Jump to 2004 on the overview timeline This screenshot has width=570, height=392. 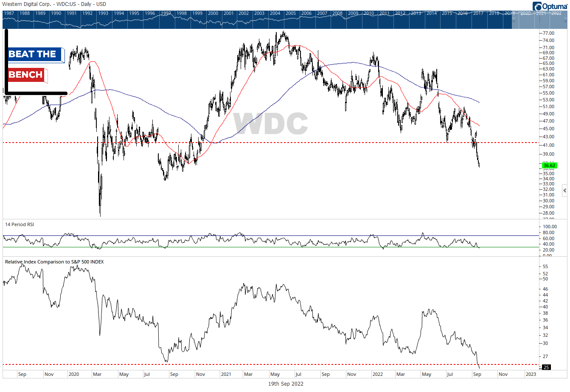tap(275, 13)
